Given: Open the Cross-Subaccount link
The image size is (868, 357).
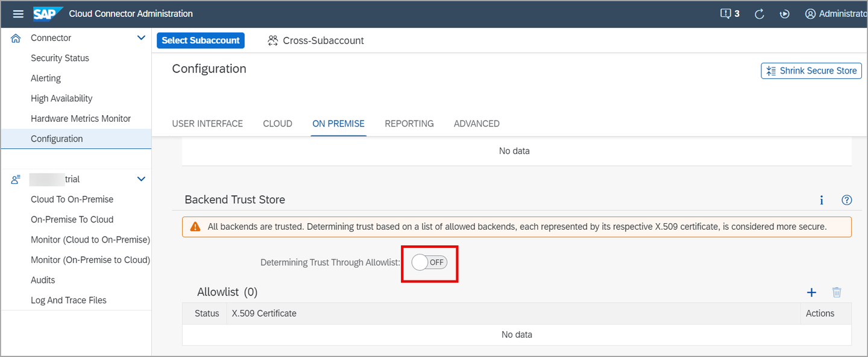Looking at the screenshot, I should pos(323,40).
